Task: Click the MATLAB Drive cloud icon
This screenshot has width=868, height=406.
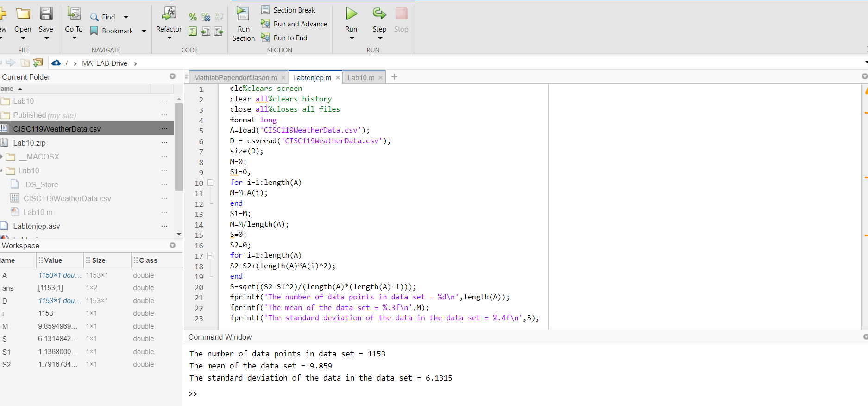Action: pyautogui.click(x=56, y=63)
